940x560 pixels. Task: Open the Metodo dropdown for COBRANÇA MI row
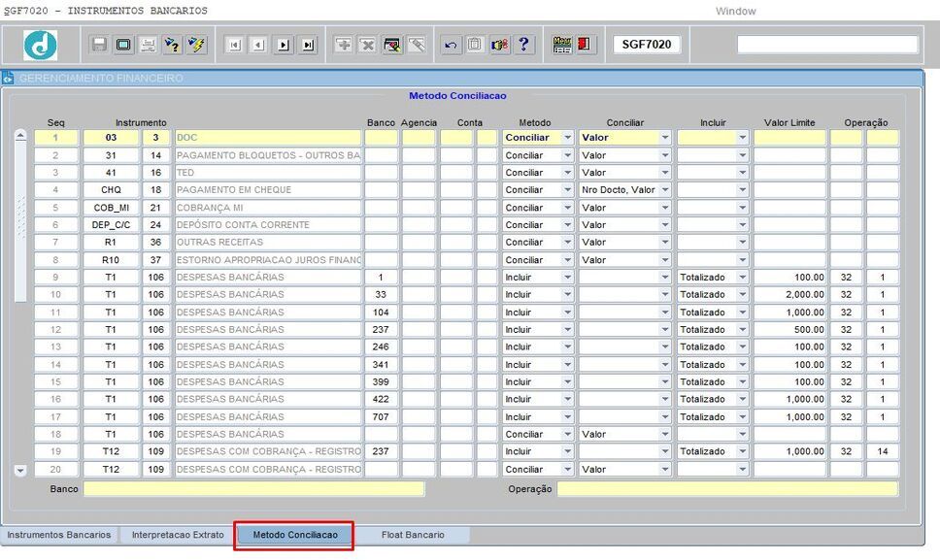tap(567, 208)
